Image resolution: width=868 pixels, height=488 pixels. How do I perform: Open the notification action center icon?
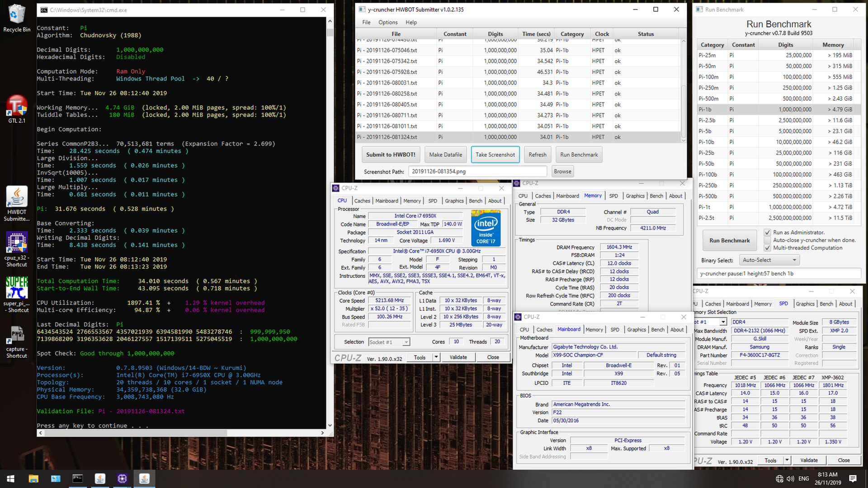853,479
